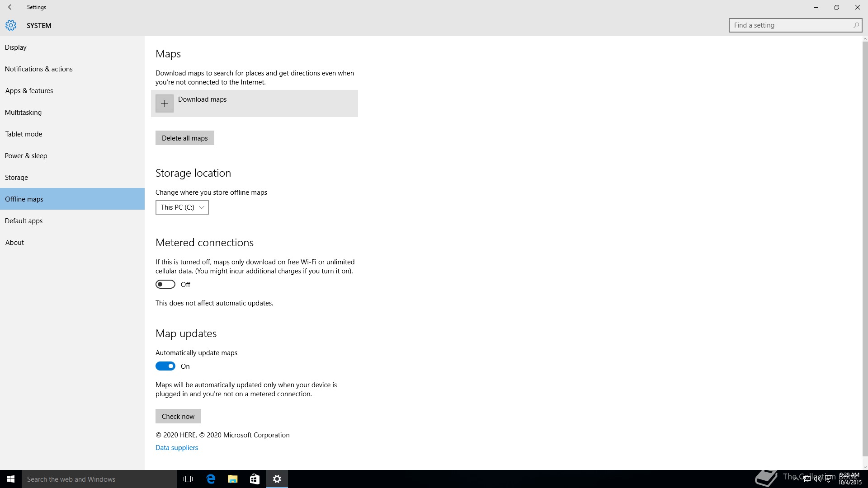Open the Storage settings page
The width and height of the screenshot is (868, 488).
(16, 178)
